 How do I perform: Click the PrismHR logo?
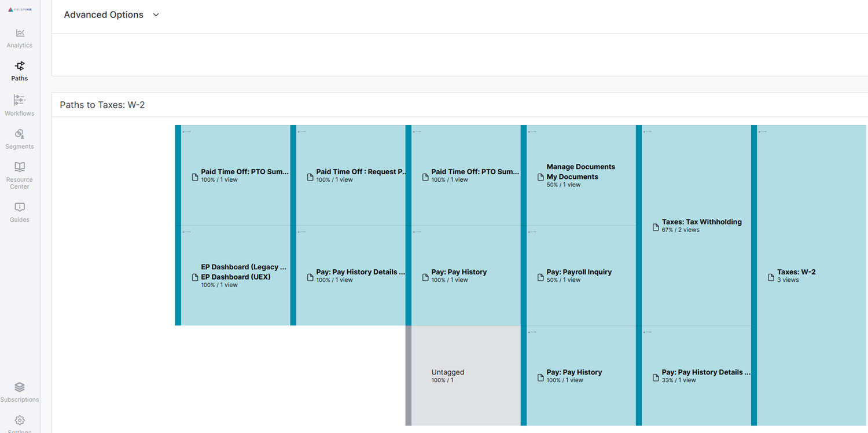[19, 10]
